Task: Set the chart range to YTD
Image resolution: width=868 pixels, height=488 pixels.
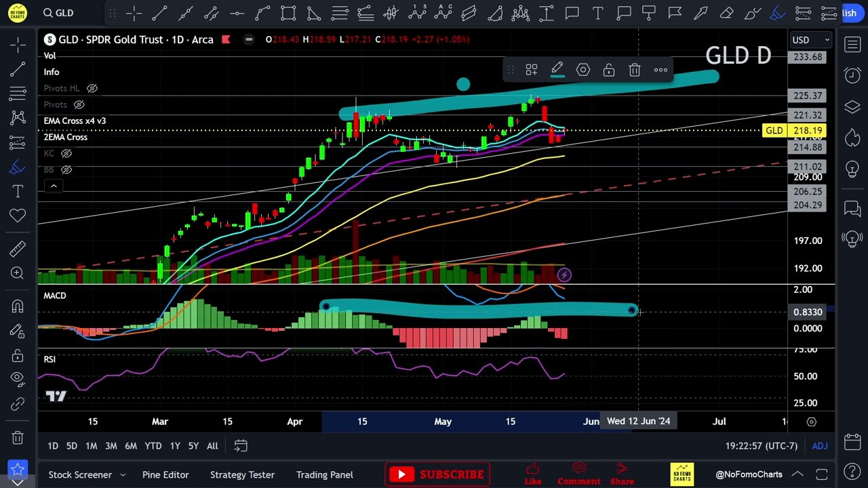Action: (153, 445)
